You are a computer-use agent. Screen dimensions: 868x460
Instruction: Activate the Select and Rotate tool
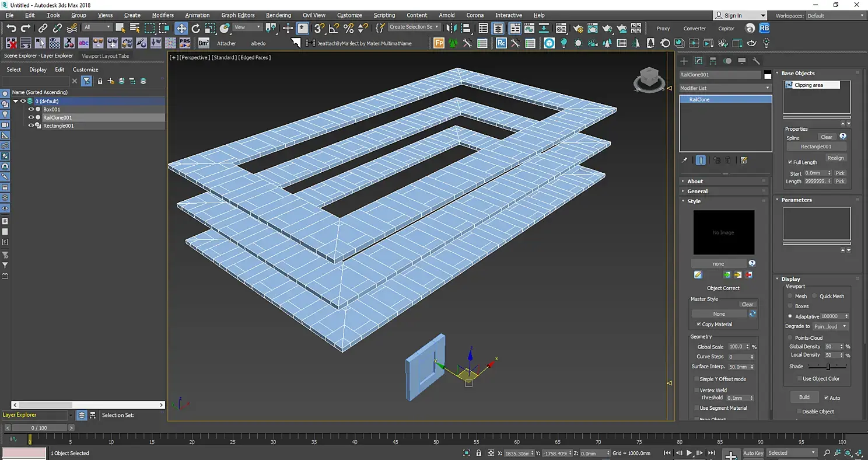pos(196,28)
